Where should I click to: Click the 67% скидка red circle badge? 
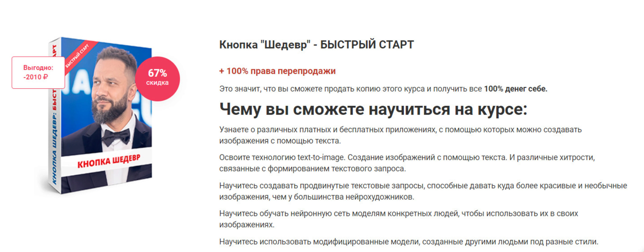157,79
